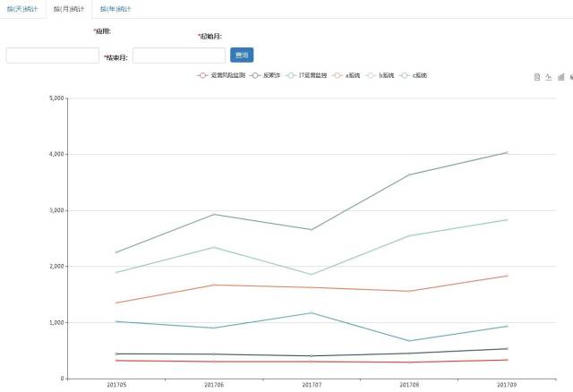Click the 201708 x-axis label
Image resolution: width=573 pixels, height=392 pixels.
pos(409,385)
